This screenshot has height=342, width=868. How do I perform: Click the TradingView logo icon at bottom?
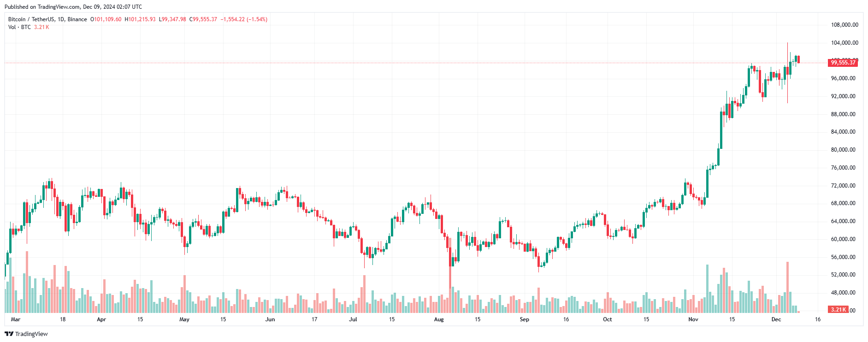click(x=9, y=334)
